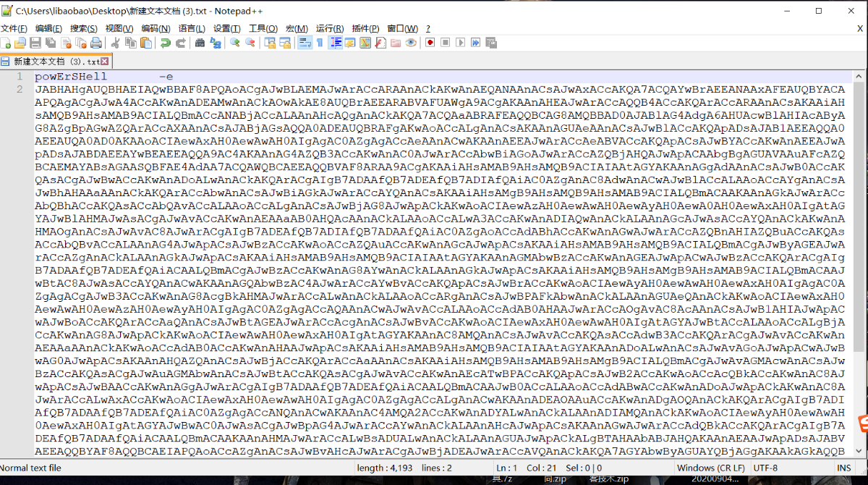Paste using the clipboard toolbar icon

[x=145, y=43]
